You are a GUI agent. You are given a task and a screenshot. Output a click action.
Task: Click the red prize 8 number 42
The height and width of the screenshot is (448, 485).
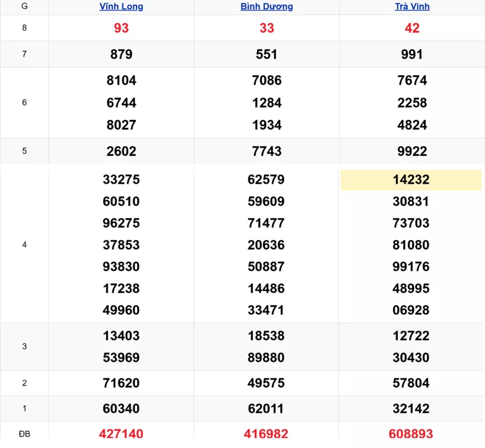point(412,28)
